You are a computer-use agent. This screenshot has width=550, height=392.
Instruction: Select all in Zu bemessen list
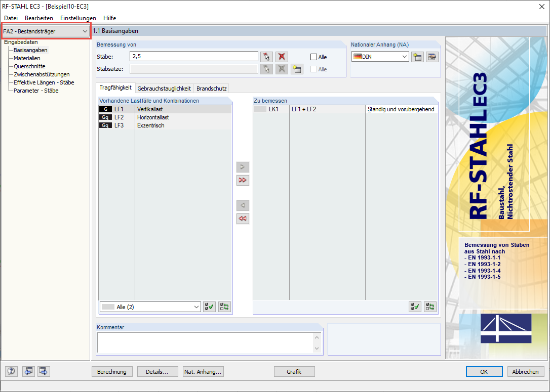click(415, 307)
